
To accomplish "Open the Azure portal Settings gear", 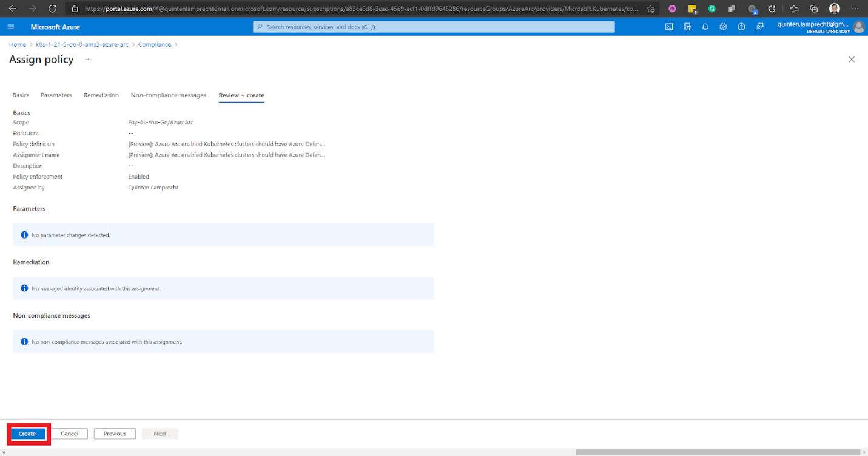I will (723, 27).
